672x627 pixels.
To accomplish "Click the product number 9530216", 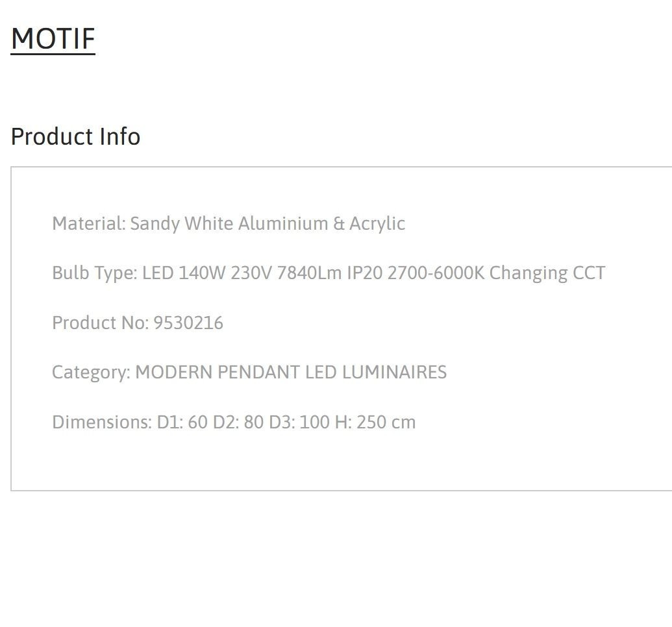I will click(188, 323).
